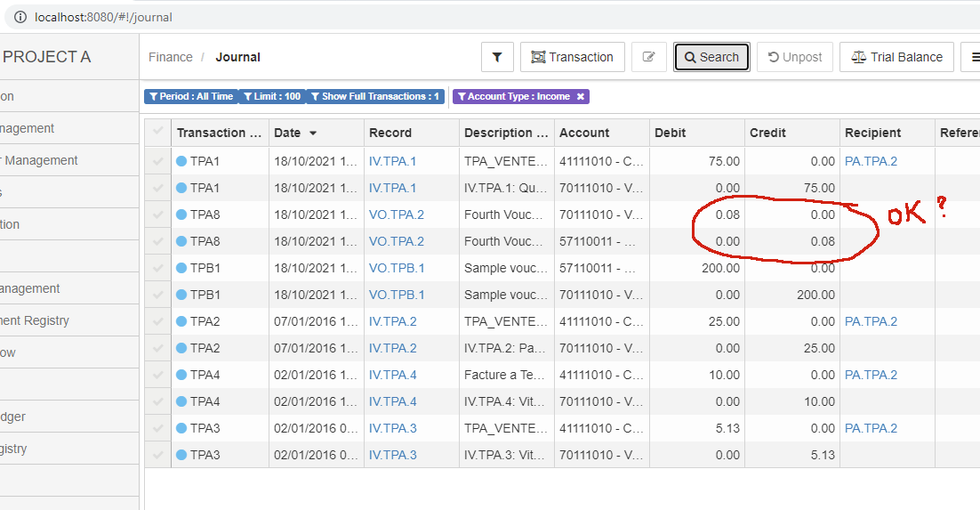Select first TPA2 row checkmark

[x=157, y=321]
